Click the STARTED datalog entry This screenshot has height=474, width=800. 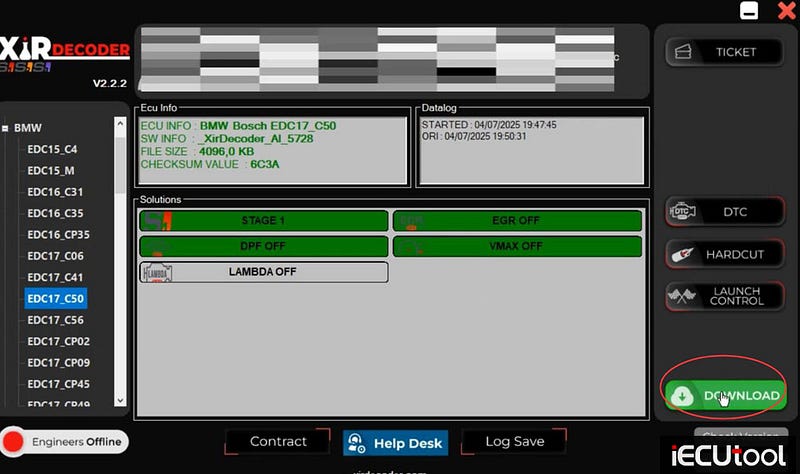[x=489, y=124]
